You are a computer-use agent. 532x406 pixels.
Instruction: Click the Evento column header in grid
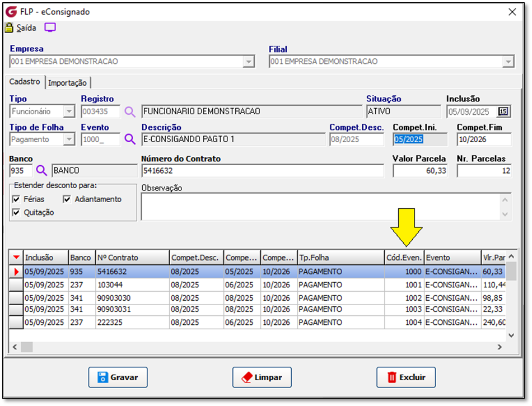(x=453, y=258)
